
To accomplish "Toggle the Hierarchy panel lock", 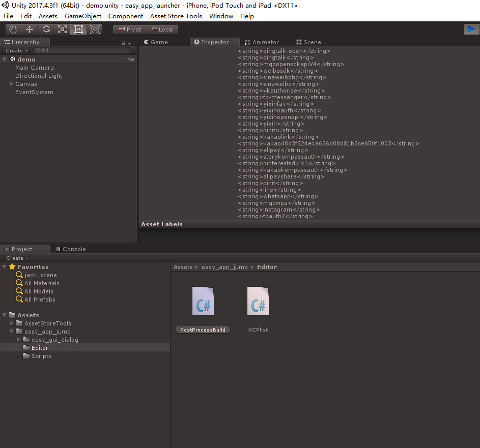I will [x=123, y=43].
